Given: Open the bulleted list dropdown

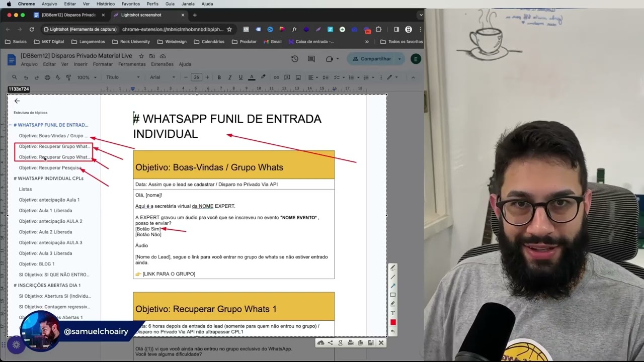Looking at the screenshot, I should click(x=354, y=77).
